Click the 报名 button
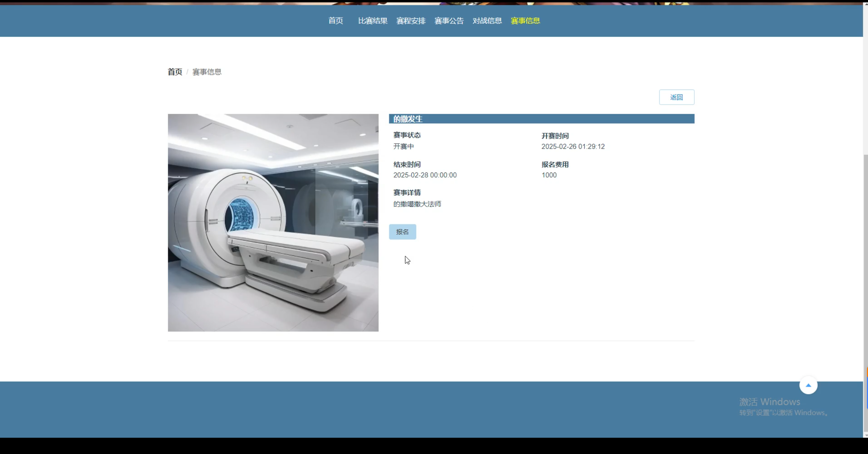The image size is (868, 454). click(x=402, y=232)
